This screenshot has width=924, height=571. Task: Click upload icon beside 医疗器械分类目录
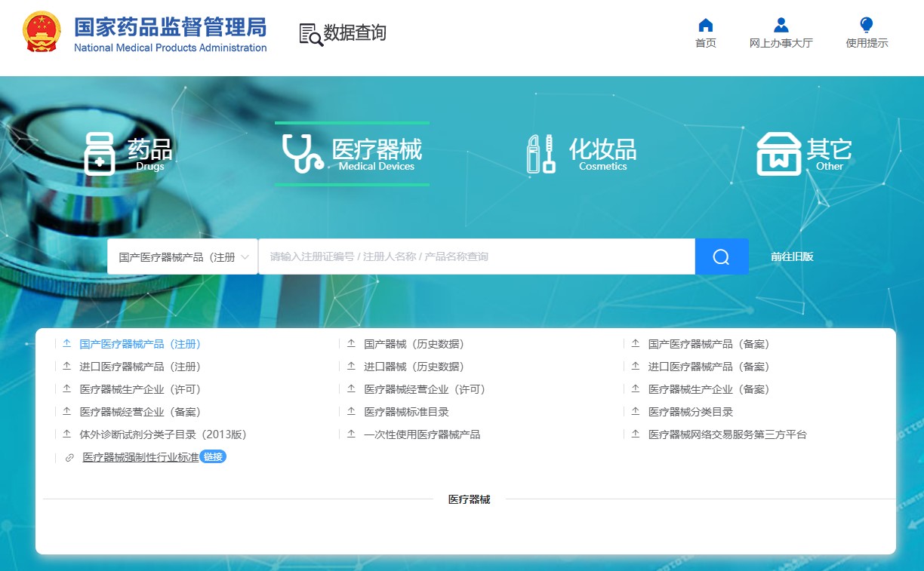(636, 412)
